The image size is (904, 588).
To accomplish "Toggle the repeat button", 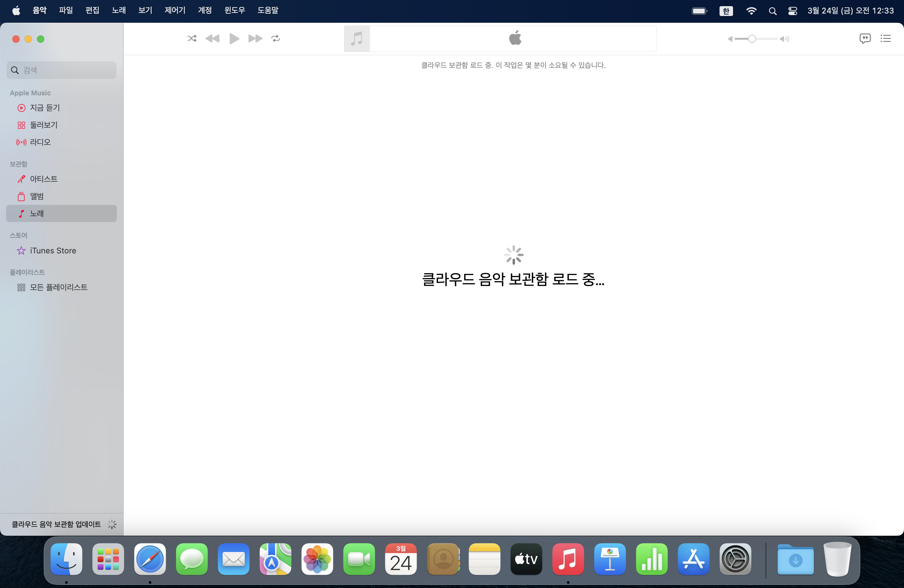I will tap(276, 38).
